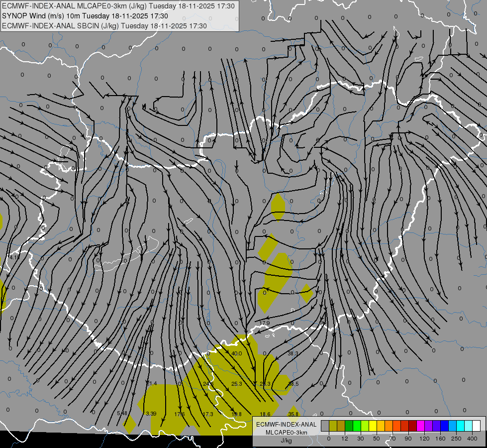This screenshot has width=487, height=448.
Task: Click the legend scale label 120
Action: coord(424,439)
